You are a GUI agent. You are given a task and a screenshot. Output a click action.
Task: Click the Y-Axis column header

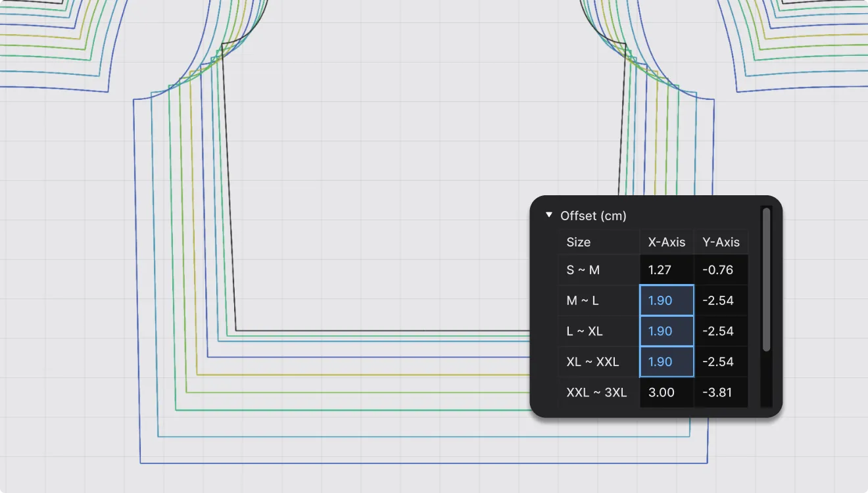721,242
